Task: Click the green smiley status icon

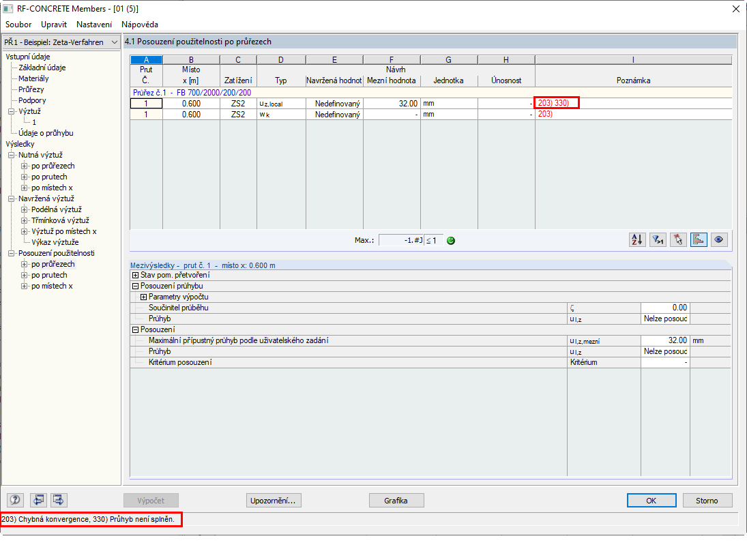Action: click(451, 241)
